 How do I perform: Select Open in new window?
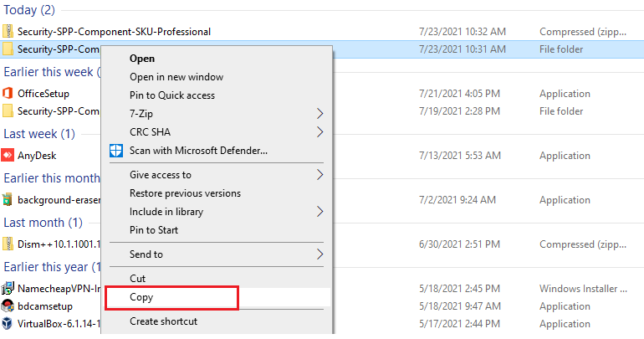tap(176, 77)
